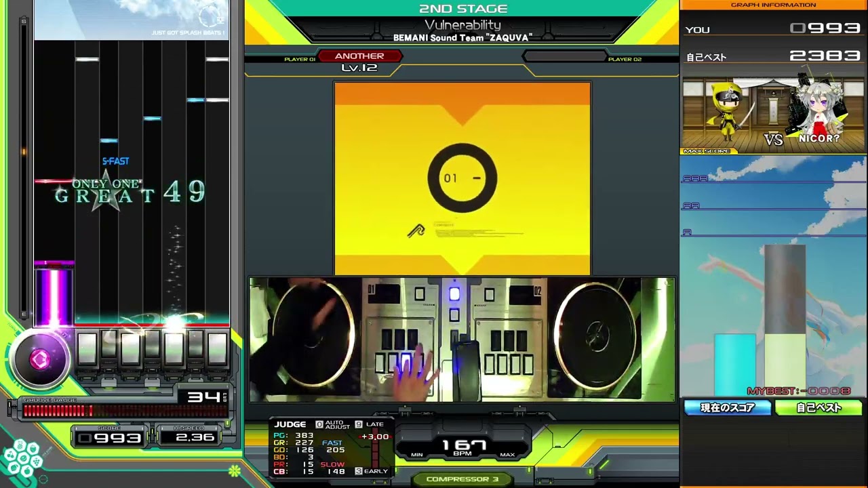Click the COMPRESSOR 3 effect label
This screenshot has height=488, width=868.
click(x=462, y=479)
